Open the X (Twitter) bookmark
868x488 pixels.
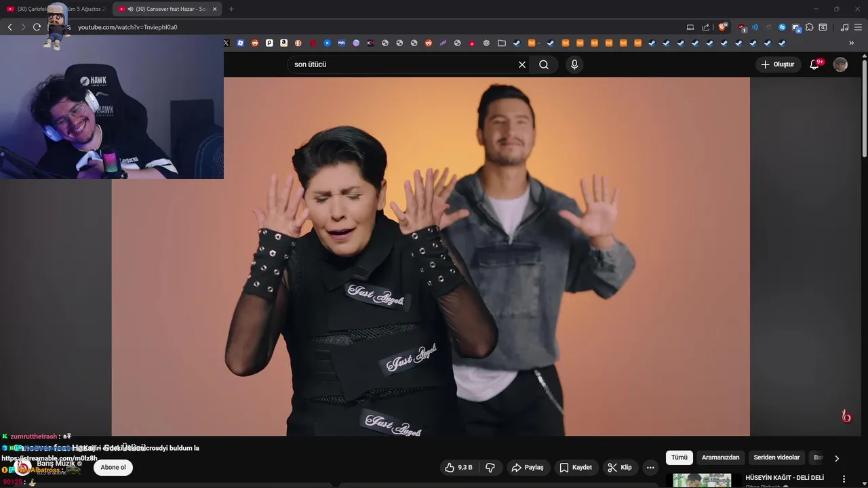coord(226,43)
